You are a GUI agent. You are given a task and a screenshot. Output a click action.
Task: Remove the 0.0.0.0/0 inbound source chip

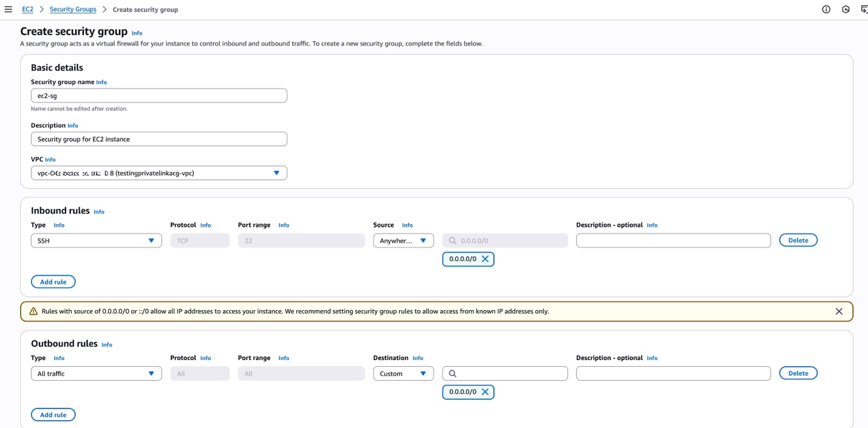point(485,259)
